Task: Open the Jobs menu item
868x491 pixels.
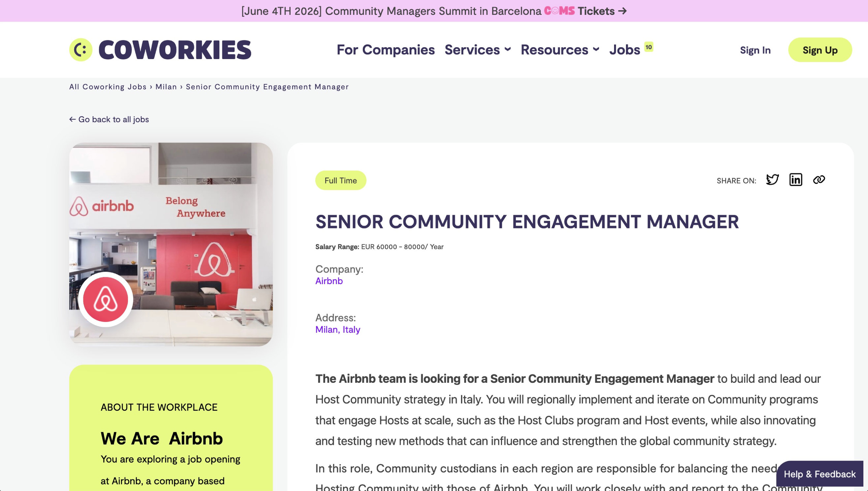Action: (624, 50)
